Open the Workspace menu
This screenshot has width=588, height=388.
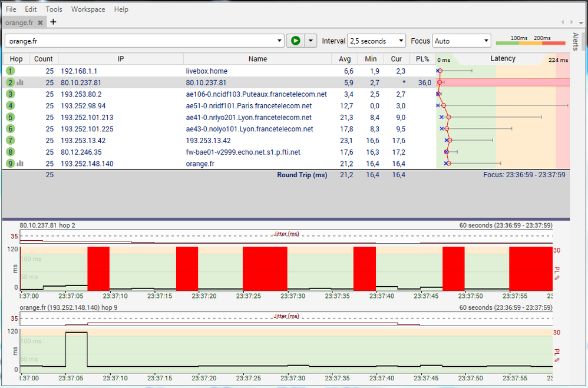pos(88,9)
